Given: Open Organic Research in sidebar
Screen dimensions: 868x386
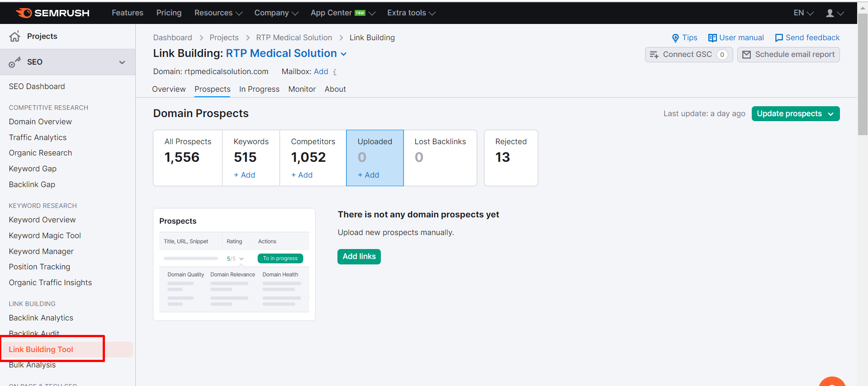Looking at the screenshot, I should [40, 153].
